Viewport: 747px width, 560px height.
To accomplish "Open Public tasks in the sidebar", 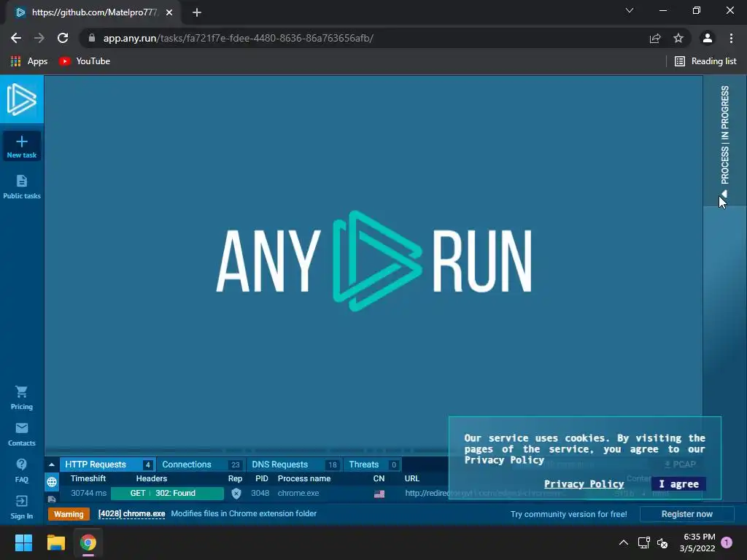I will 21,187.
